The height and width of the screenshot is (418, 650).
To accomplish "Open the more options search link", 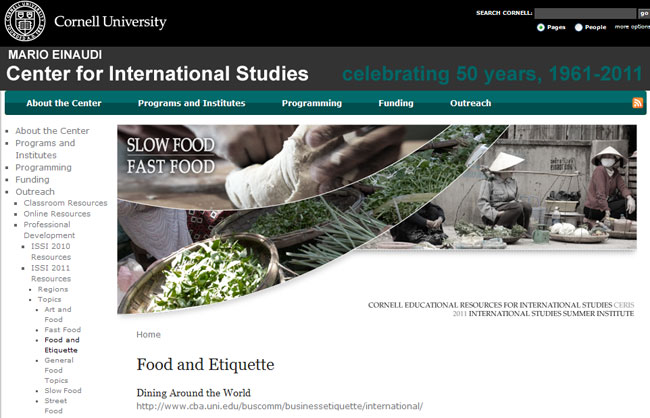I will pyautogui.click(x=632, y=27).
